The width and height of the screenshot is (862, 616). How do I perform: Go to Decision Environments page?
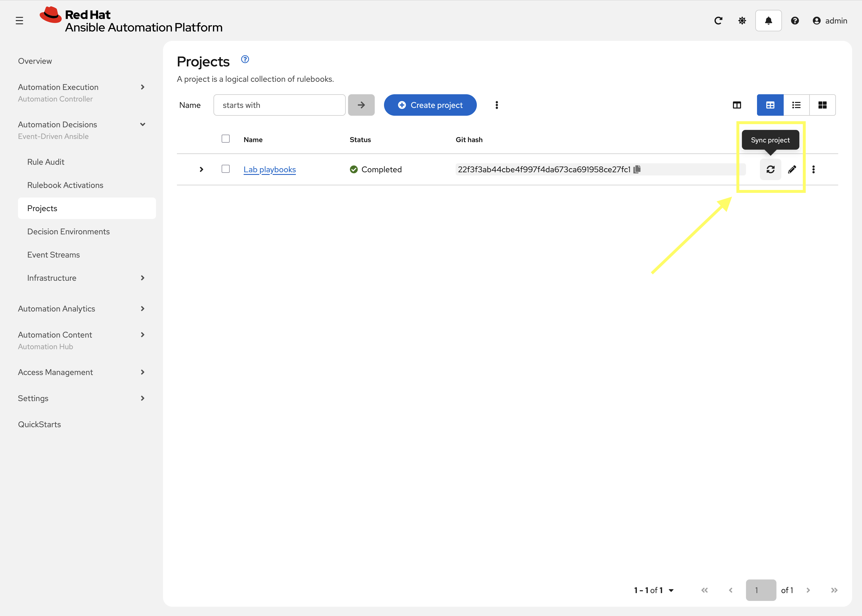pos(68,231)
